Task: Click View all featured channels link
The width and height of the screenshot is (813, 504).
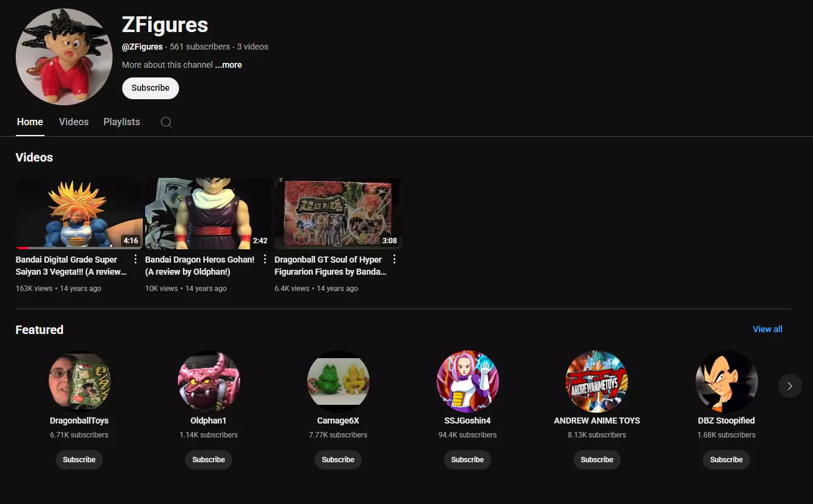Action: pos(768,329)
